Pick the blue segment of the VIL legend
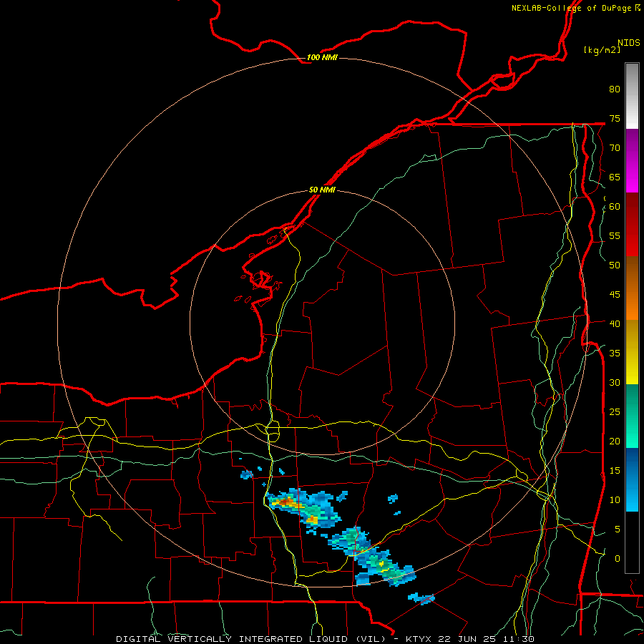Screen dimensions: 644x644 pyautogui.click(x=632, y=479)
